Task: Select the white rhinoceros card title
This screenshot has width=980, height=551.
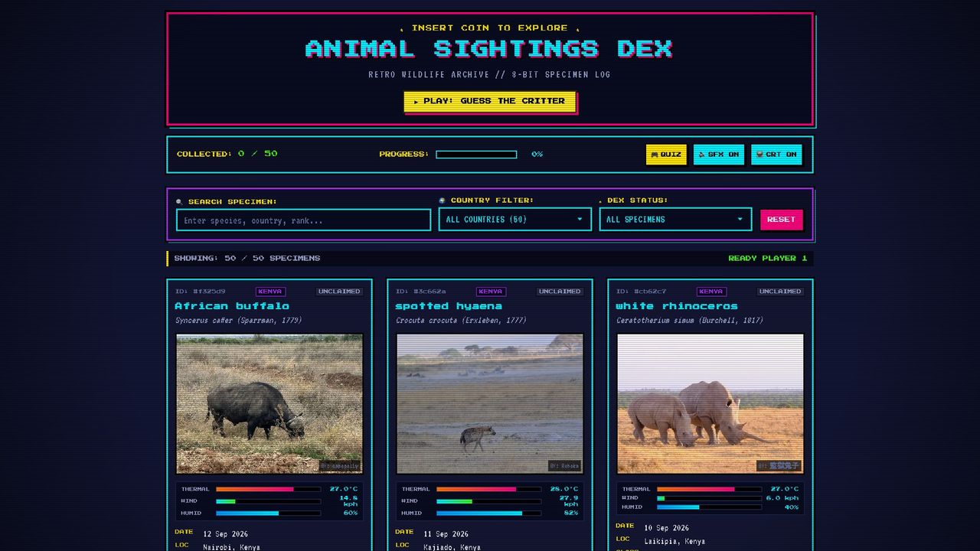Action: coord(677,306)
